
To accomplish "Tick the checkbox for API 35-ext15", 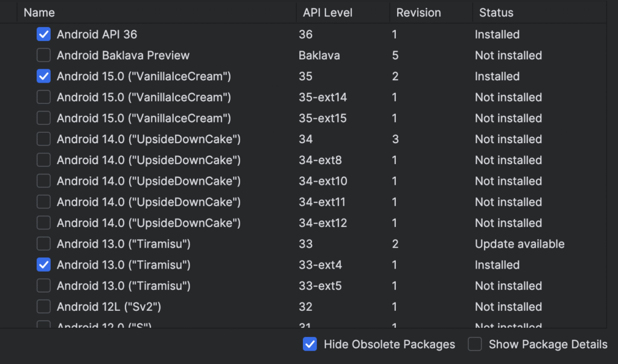I will click(x=43, y=118).
